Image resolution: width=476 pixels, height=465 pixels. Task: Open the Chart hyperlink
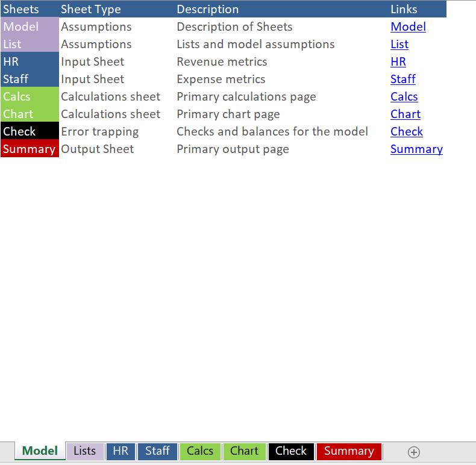(405, 114)
